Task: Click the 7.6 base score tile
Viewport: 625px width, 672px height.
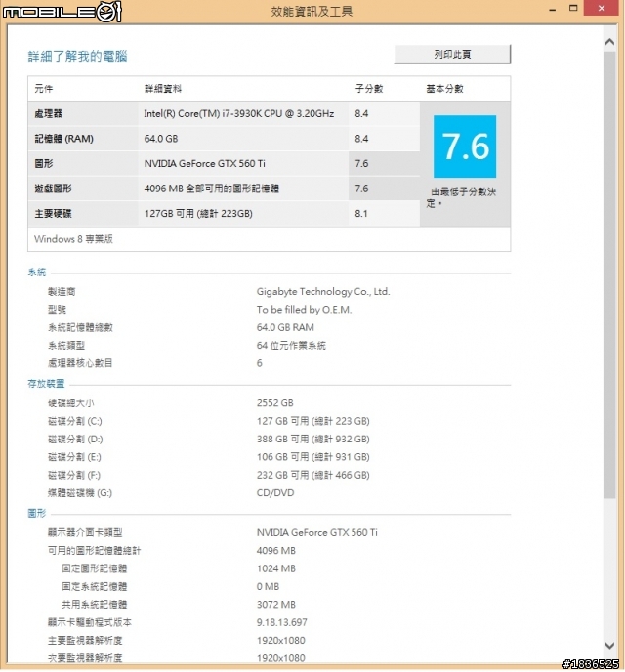Action: tap(465, 147)
